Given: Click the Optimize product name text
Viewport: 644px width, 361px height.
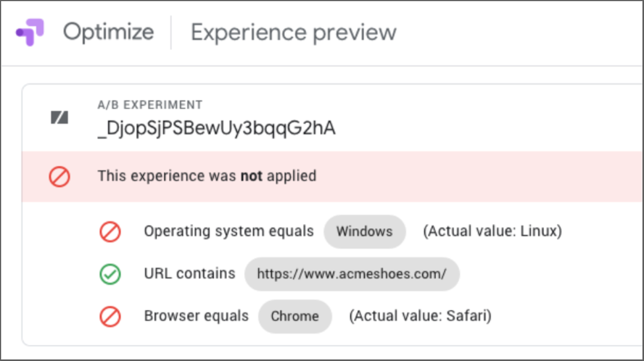Looking at the screenshot, I should 108,32.
